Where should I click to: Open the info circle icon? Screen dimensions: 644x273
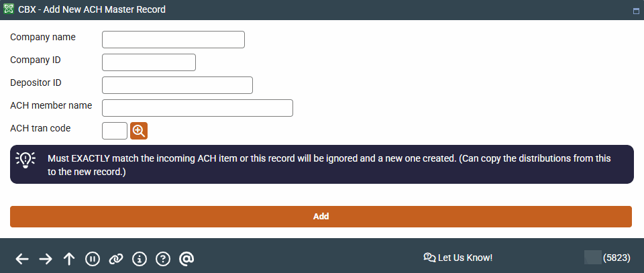[140, 259]
